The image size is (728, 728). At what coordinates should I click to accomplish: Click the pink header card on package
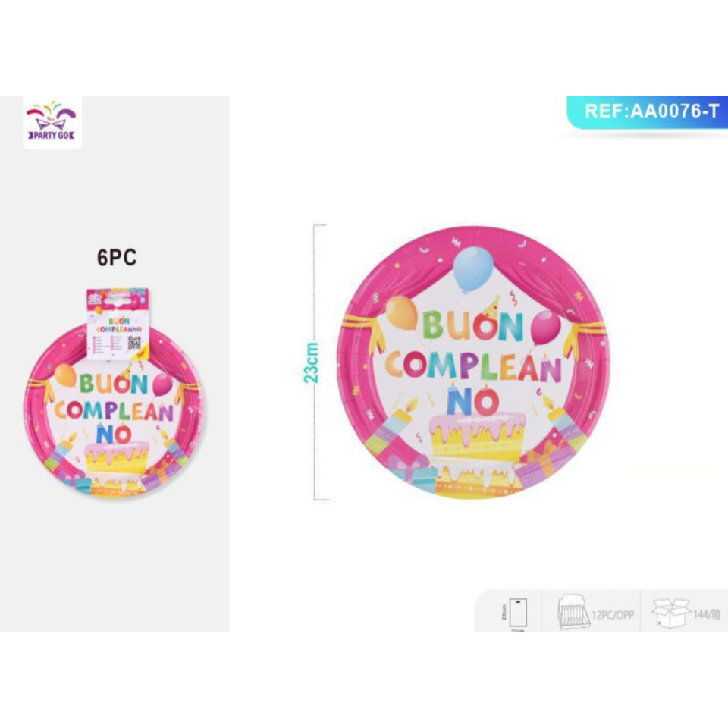(118, 300)
